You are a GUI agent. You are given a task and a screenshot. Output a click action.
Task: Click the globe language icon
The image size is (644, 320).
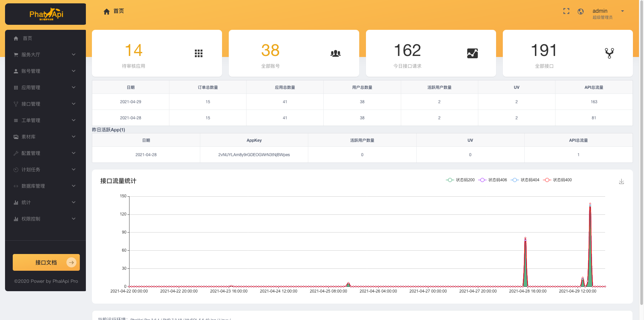pos(581,11)
